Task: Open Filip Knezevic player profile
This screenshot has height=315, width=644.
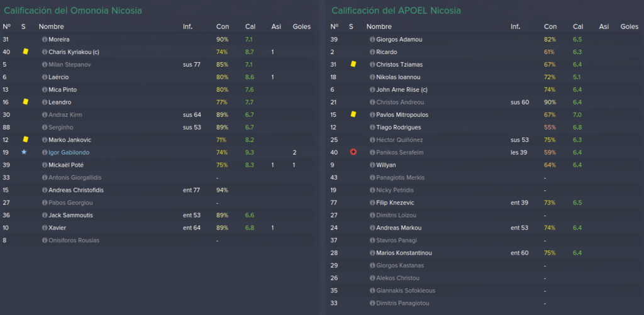Action: (395, 203)
